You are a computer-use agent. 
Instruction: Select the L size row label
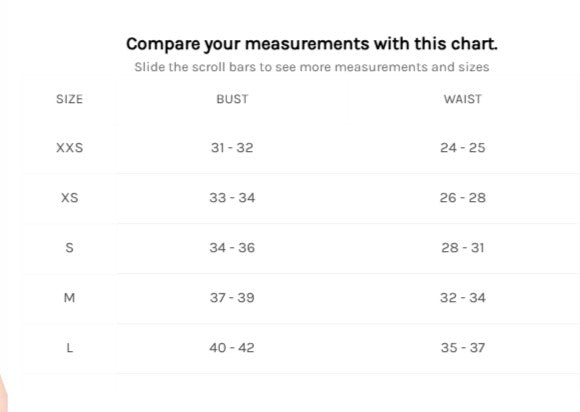(x=70, y=348)
